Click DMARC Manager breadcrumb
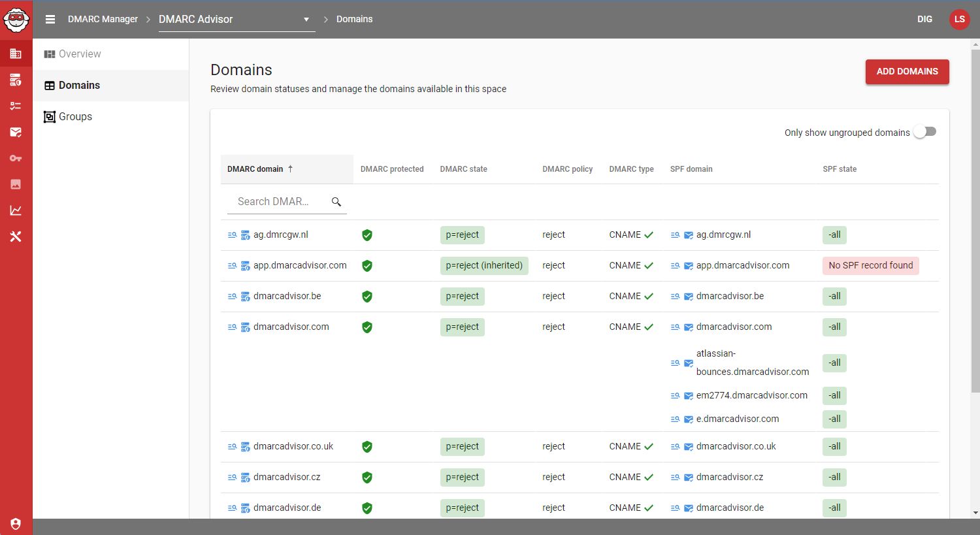This screenshot has height=535, width=980. click(103, 19)
